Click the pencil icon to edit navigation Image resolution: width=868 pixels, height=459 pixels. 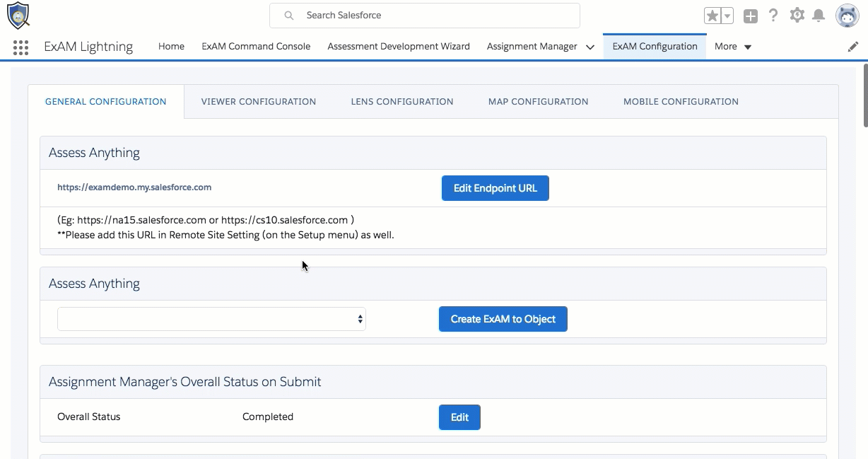click(x=853, y=47)
